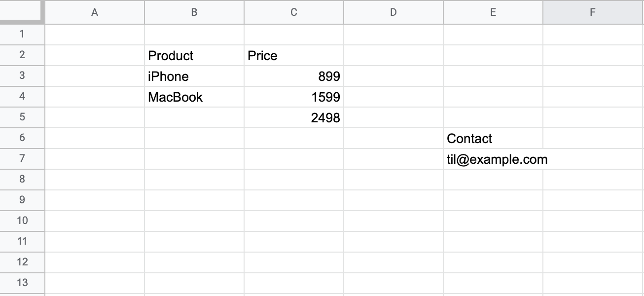Select the row 5 header
Image resolution: width=644 pixels, height=296 pixels.
pos(22,117)
